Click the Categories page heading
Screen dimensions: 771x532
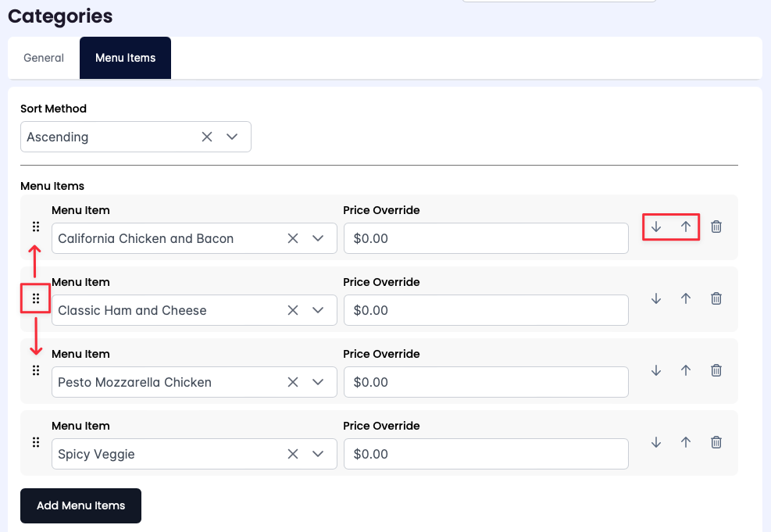click(59, 16)
